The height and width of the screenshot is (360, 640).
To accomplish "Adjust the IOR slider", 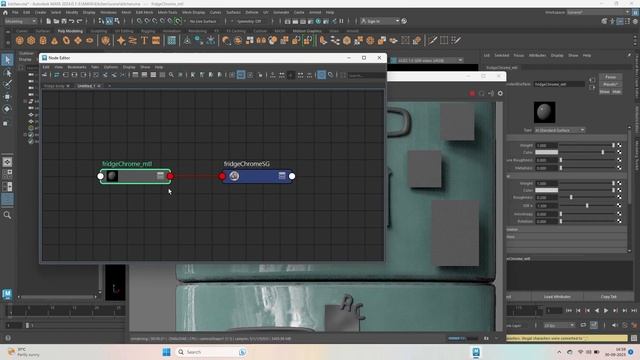I will coord(587,206).
